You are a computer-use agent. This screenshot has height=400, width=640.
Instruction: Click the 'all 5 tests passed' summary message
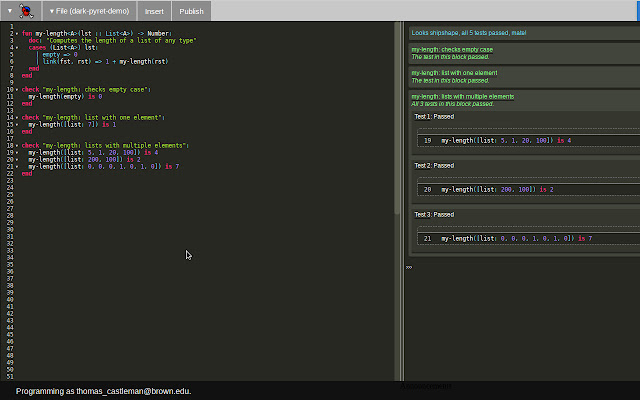pyautogui.click(x=469, y=33)
